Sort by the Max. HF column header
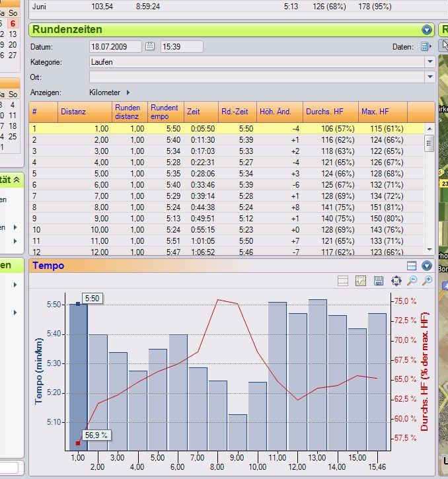 click(383, 112)
